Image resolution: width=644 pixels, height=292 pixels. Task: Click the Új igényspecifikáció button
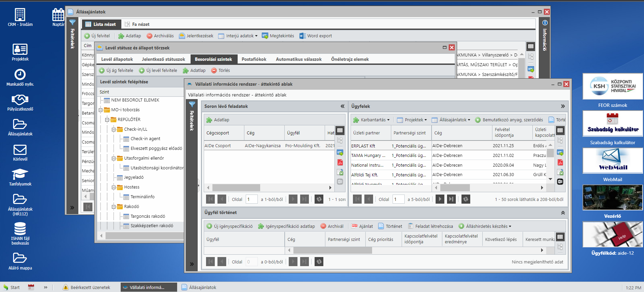coord(230,226)
